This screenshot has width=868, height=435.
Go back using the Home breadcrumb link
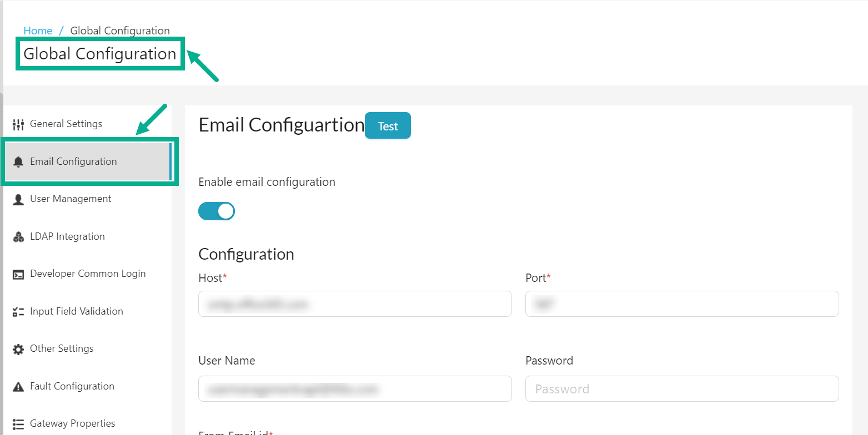[37, 31]
